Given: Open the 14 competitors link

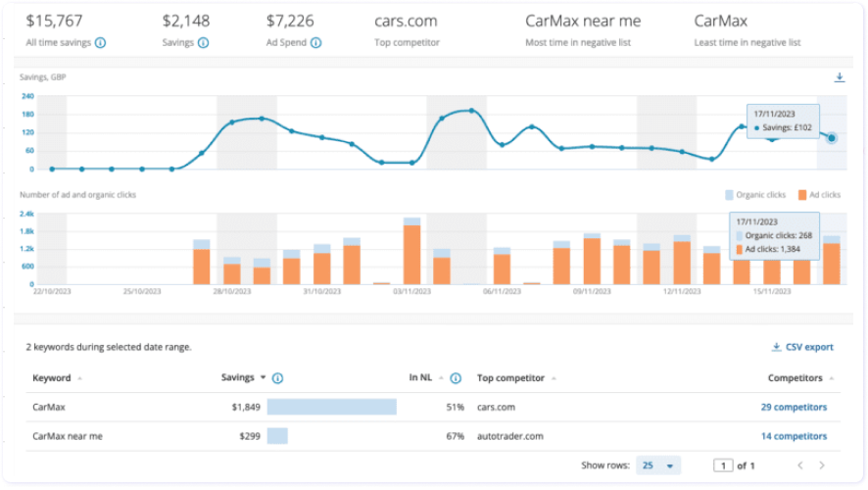Looking at the screenshot, I should (794, 436).
